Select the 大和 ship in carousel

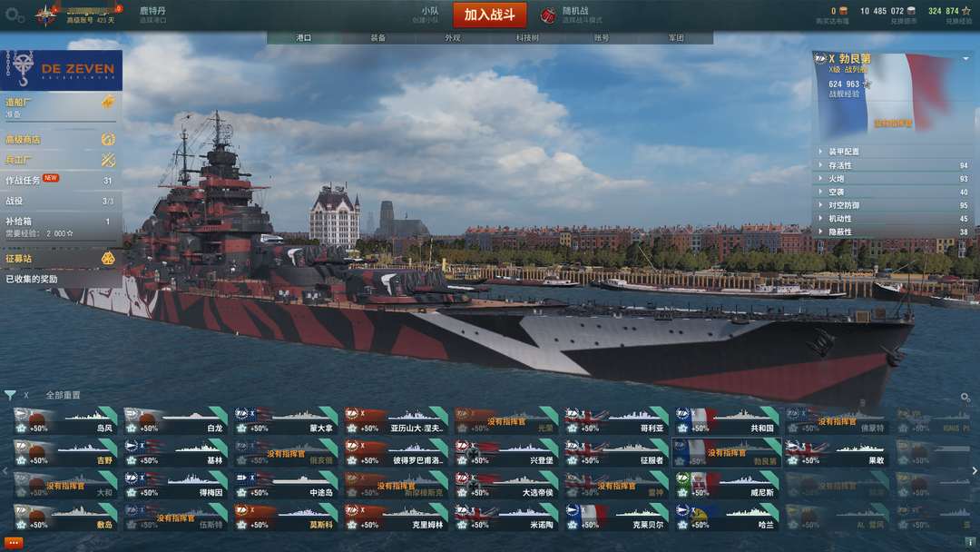pos(65,486)
